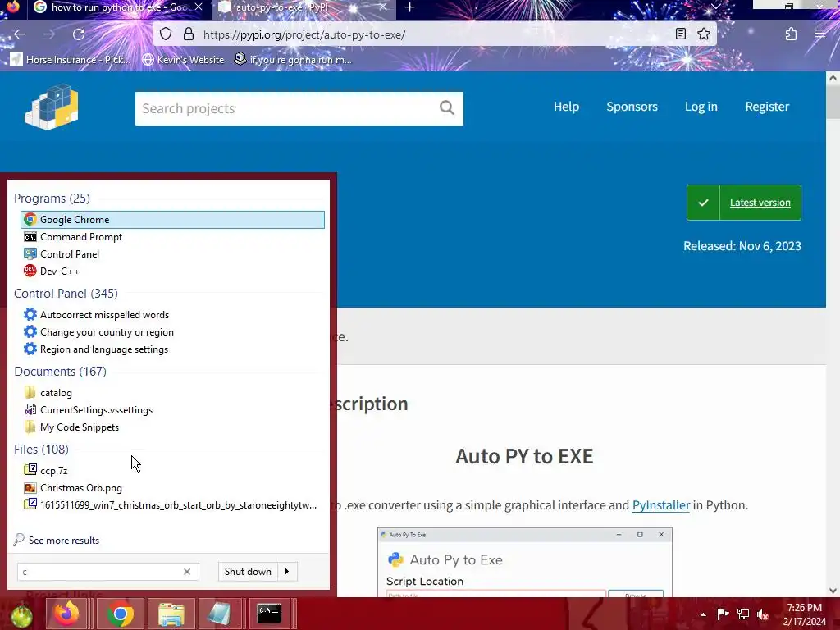840x630 pixels.
Task: Open Google Chrome from the Start menu results
Action: click(x=172, y=220)
